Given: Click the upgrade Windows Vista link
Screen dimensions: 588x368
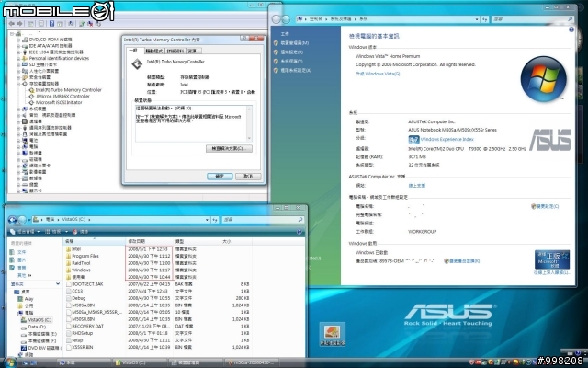Looking at the screenshot, I should point(378,74).
